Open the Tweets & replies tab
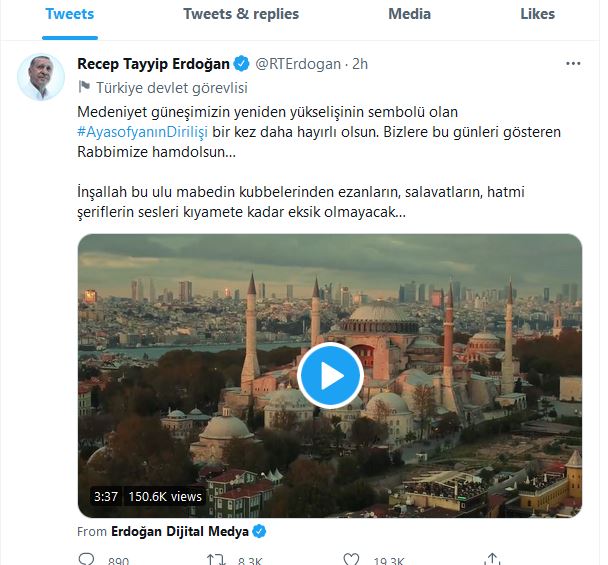The width and height of the screenshot is (608, 565). 241,15
